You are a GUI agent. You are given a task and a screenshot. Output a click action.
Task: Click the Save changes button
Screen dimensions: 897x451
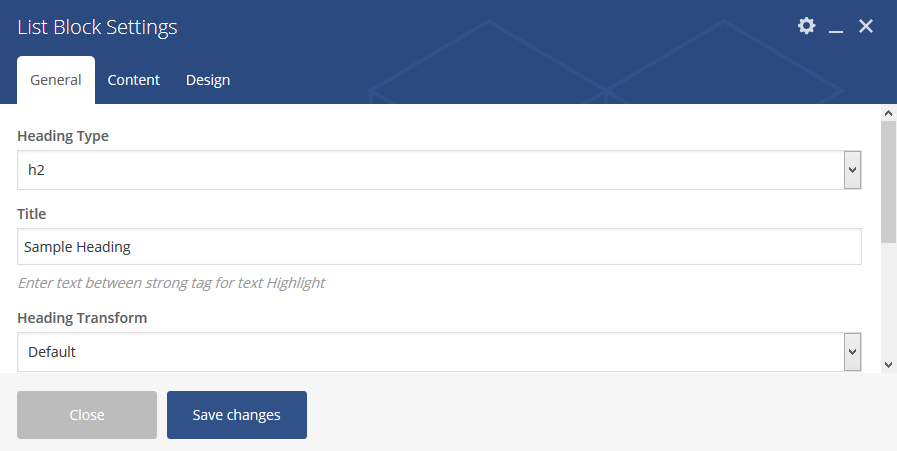click(x=237, y=415)
